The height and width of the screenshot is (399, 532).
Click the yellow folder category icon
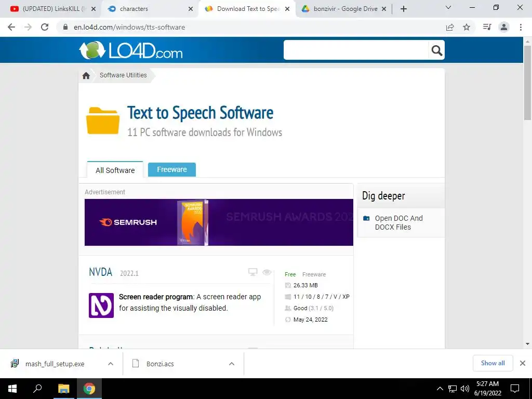tap(103, 121)
